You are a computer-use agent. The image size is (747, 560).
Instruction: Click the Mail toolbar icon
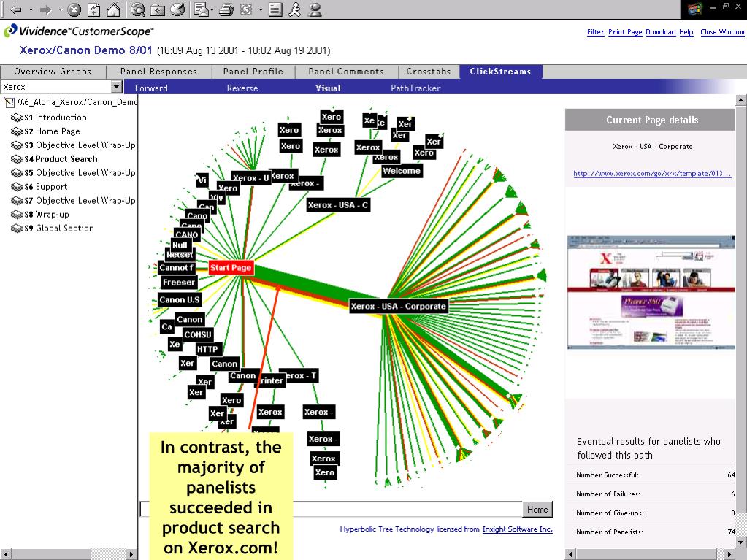(x=202, y=9)
